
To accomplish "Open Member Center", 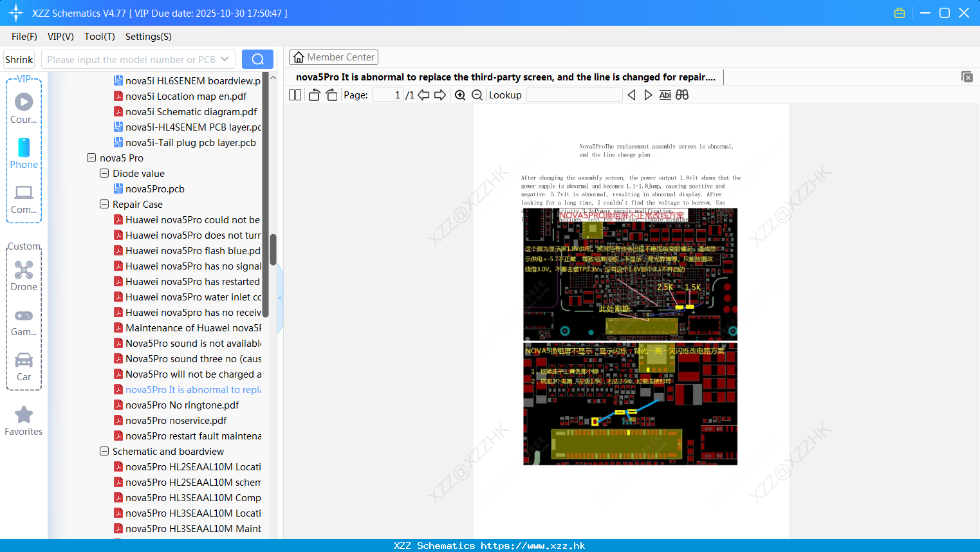I will pos(333,57).
